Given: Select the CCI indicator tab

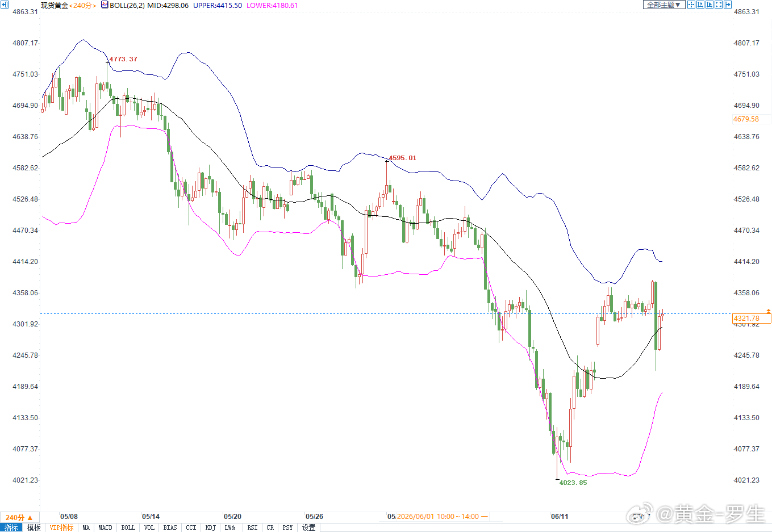Looking at the screenshot, I should [191, 527].
